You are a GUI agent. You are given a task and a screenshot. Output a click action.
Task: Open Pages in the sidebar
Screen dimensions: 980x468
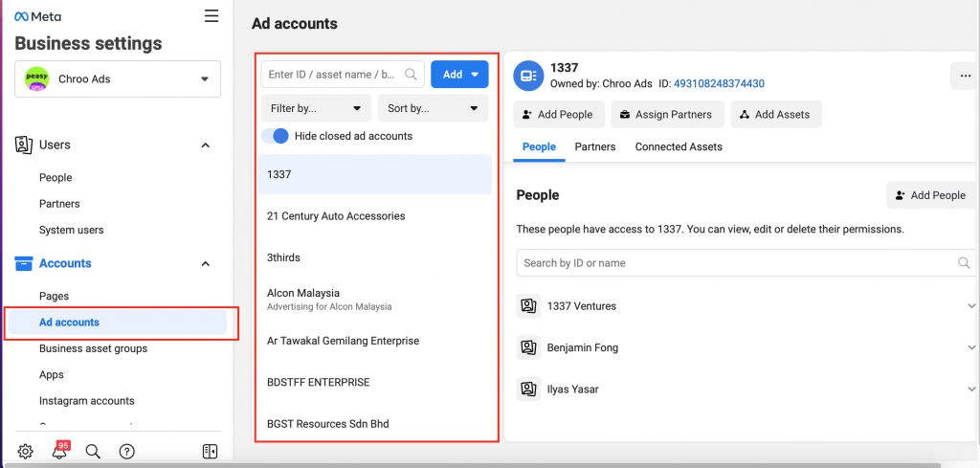coord(54,296)
